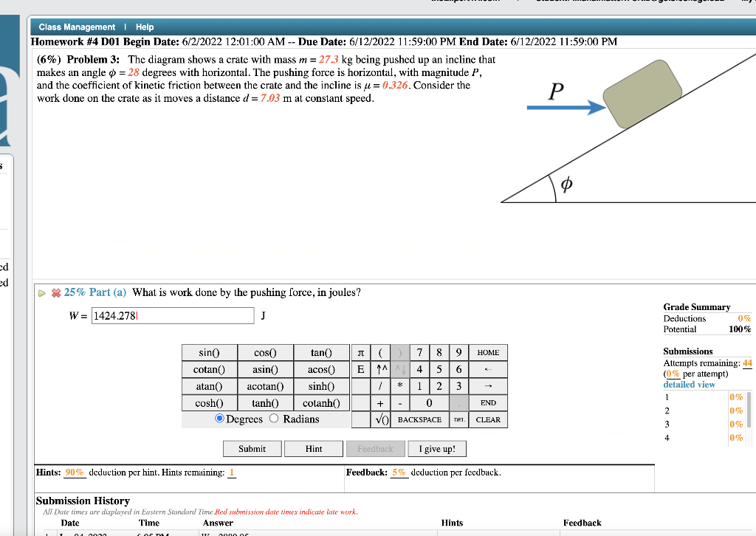Screen dimensions: 756x536
Task: Open the detailed view of submissions
Action: pos(689,384)
